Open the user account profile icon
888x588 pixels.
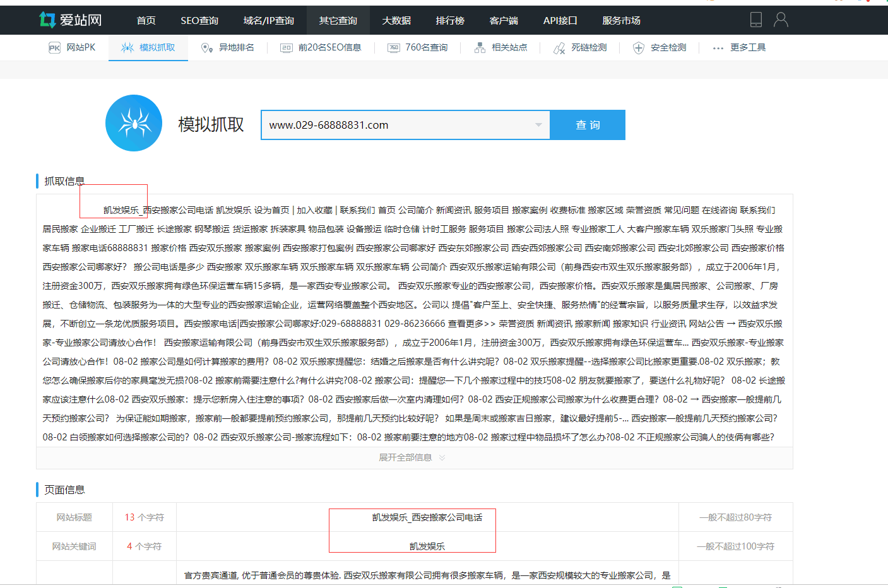click(781, 20)
